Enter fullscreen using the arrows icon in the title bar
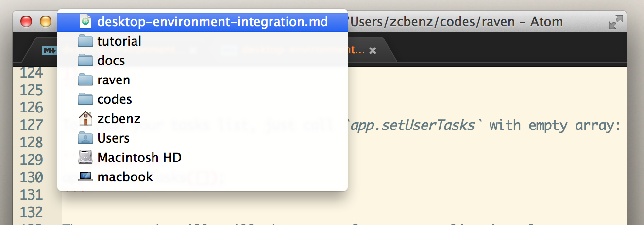This screenshot has width=644, height=225. [x=615, y=22]
